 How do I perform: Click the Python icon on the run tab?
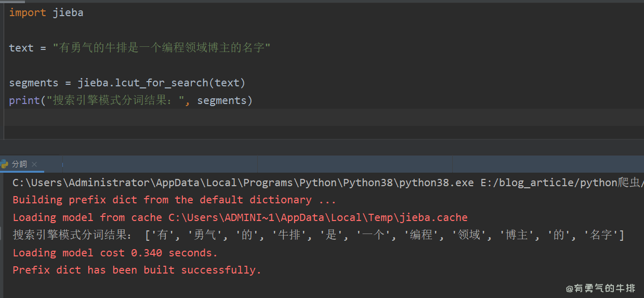[x=5, y=164]
